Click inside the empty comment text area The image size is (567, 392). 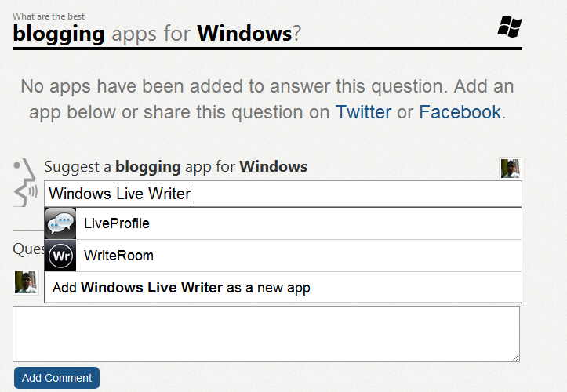(x=266, y=334)
